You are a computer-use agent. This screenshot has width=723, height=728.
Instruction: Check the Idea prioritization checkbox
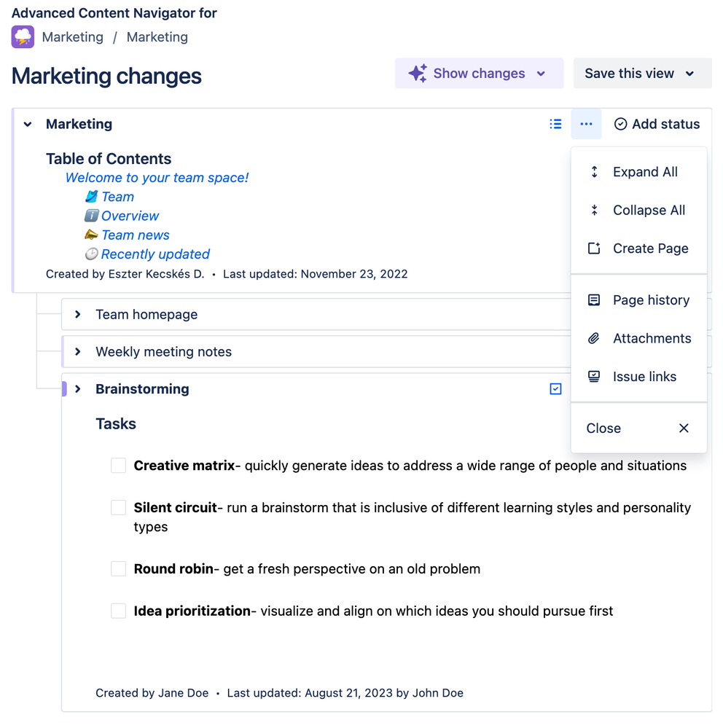point(118,611)
